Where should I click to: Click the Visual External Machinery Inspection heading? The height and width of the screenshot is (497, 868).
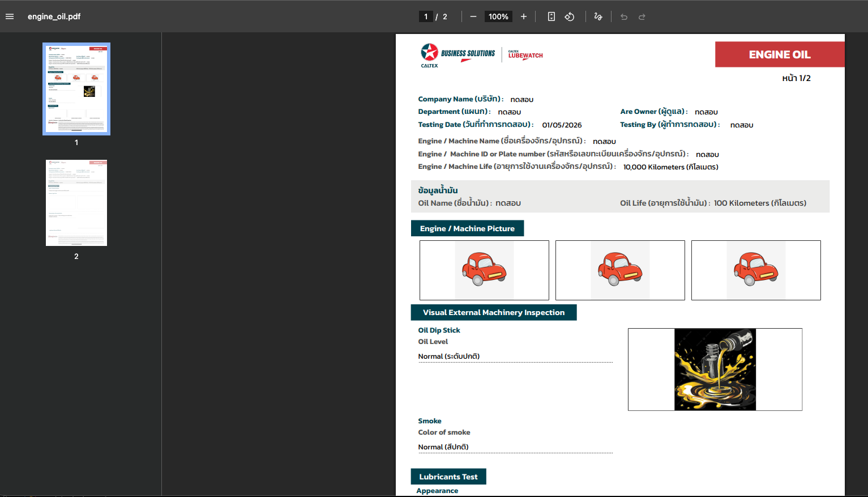[x=494, y=312]
